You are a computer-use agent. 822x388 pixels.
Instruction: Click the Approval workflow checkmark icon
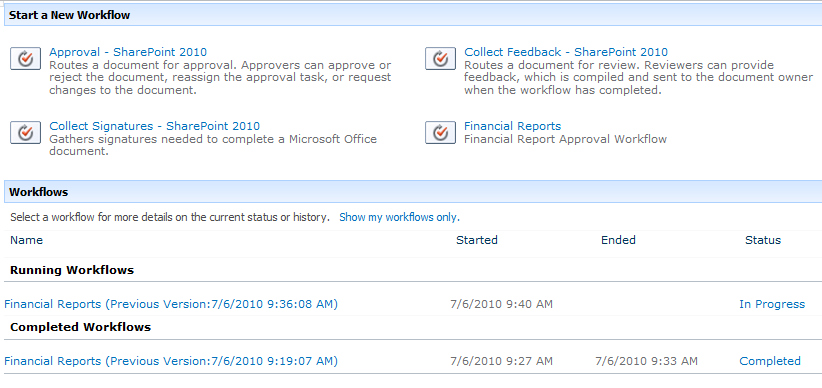(x=25, y=59)
